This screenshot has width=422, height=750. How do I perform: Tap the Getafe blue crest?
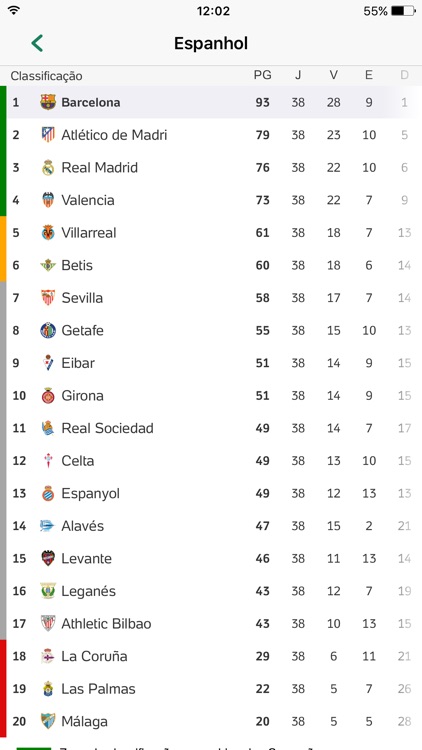click(48, 330)
